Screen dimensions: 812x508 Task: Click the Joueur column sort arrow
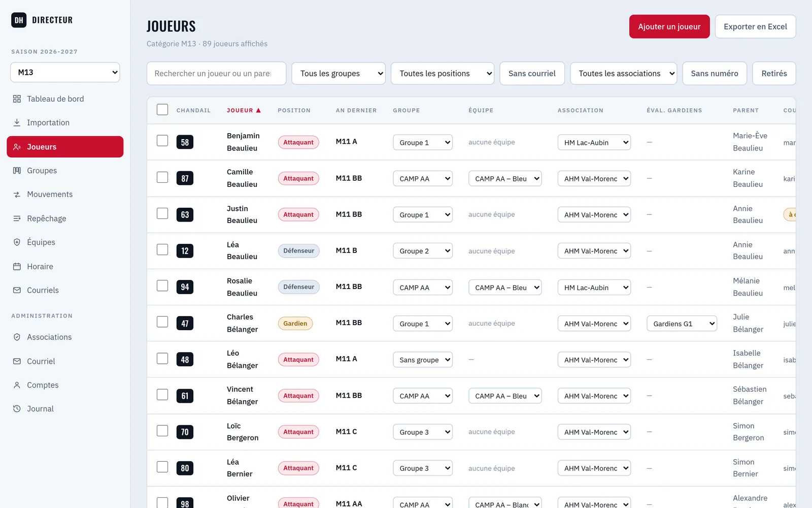(258, 110)
